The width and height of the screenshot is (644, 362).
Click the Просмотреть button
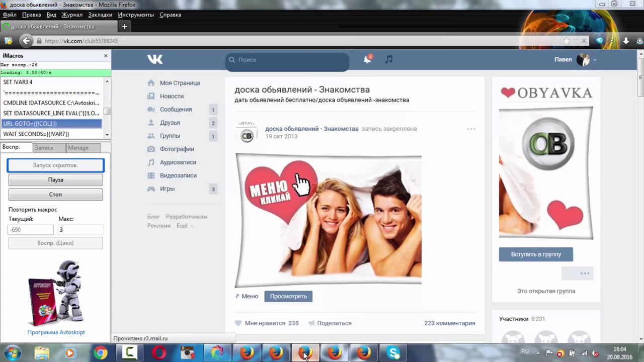coord(288,296)
